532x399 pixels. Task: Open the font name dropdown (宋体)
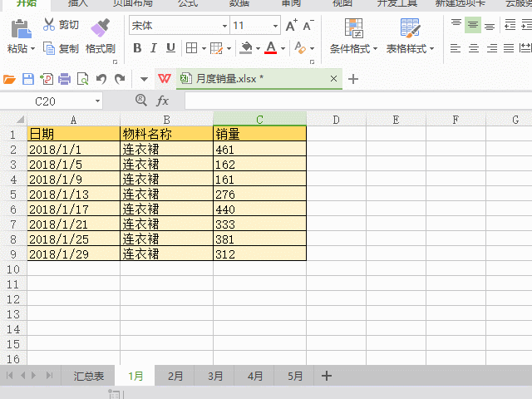click(x=221, y=26)
